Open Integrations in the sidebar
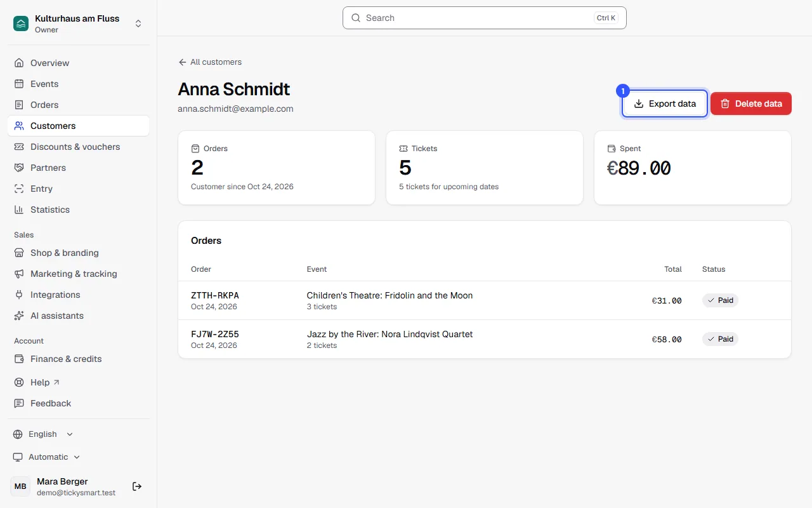Screen dimensions: 812x508 pyautogui.click(x=79, y=295)
